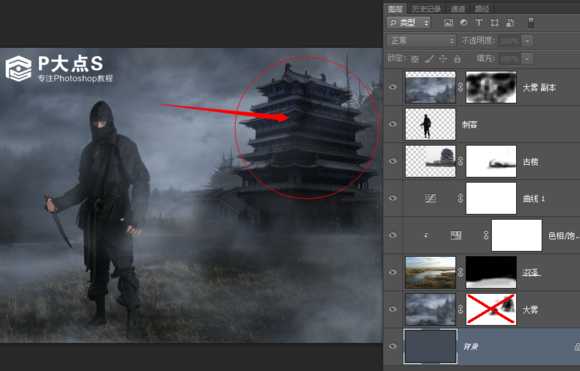The image size is (580, 371).
Task: Click lock image pixels brush icon
Action: tap(429, 59)
